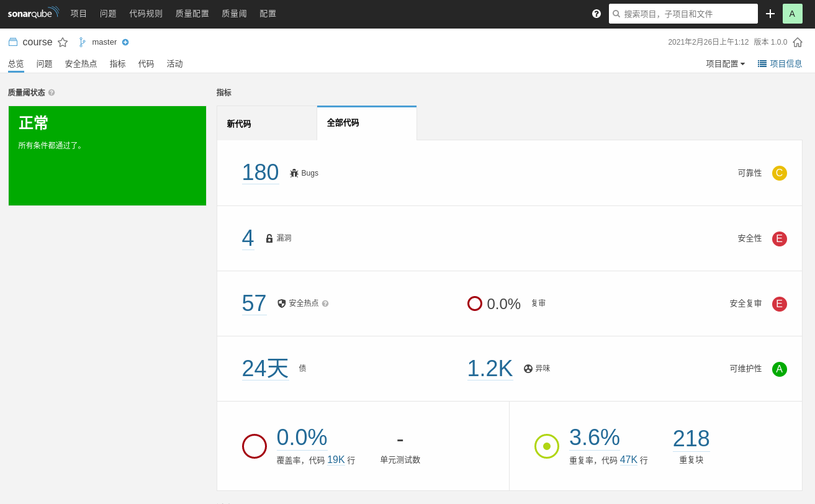Click the 4 vulnerabilities count

(248, 238)
